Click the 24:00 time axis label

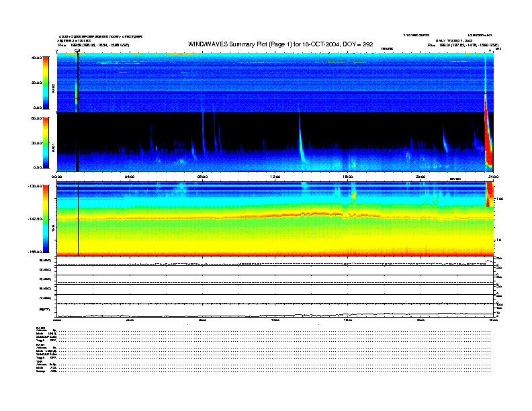coord(492,177)
